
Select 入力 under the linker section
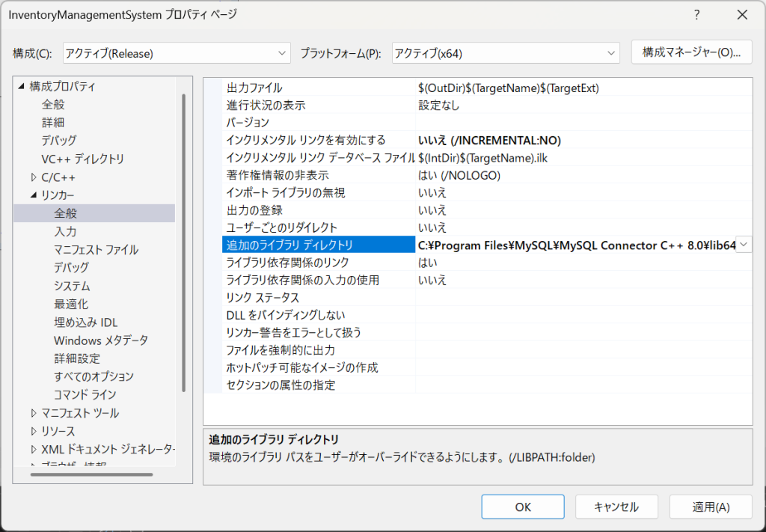click(x=65, y=231)
